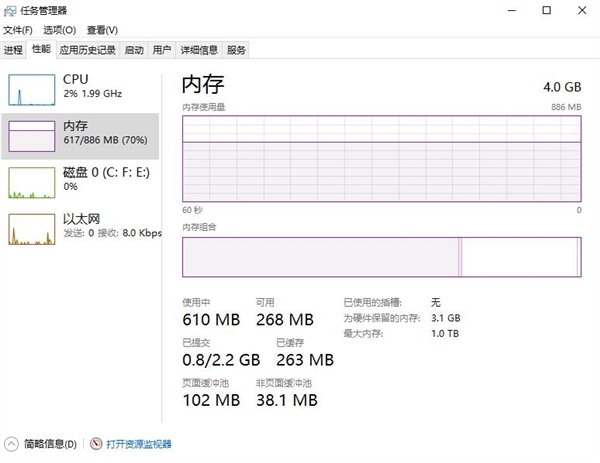The image size is (600, 463).
Task: Switch to the 应用历史记录 tab
Action: click(87, 49)
